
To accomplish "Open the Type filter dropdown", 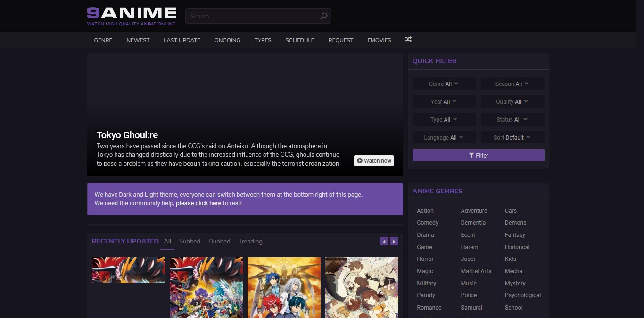I will (444, 119).
